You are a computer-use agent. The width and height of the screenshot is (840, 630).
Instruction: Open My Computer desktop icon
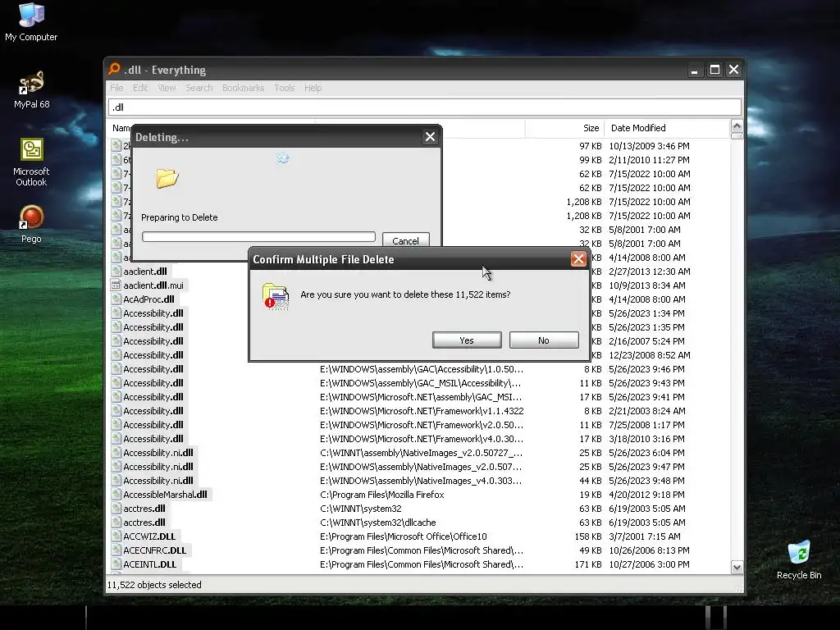point(31,22)
